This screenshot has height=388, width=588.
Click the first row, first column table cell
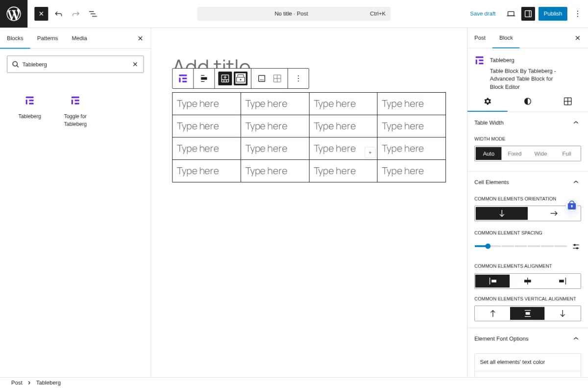coord(206,103)
